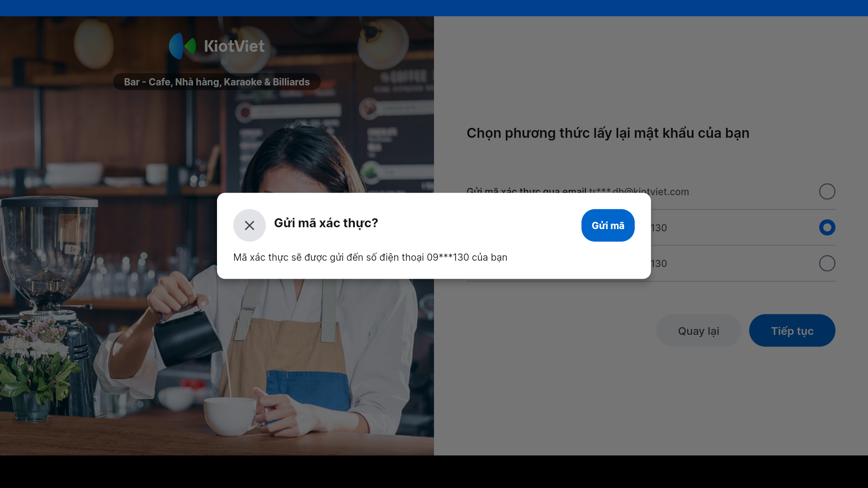Click the blue header bar at top

pyautogui.click(x=434, y=8)
